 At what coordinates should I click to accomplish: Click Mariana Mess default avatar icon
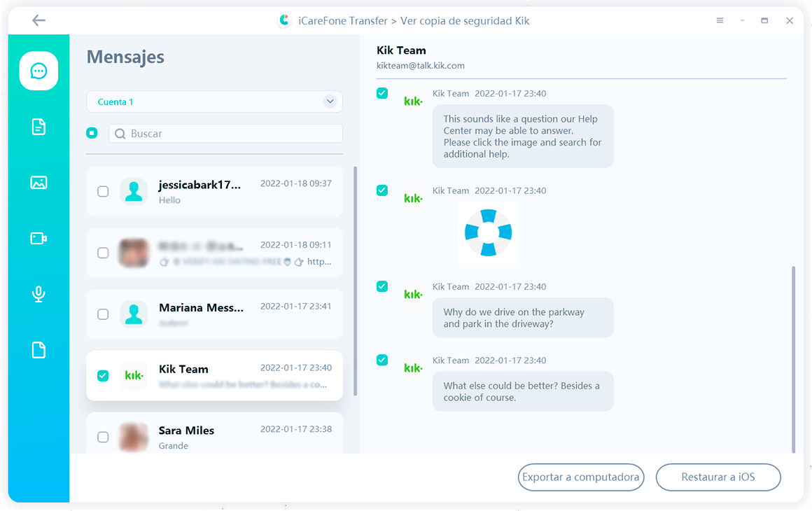tap(134, 314)
